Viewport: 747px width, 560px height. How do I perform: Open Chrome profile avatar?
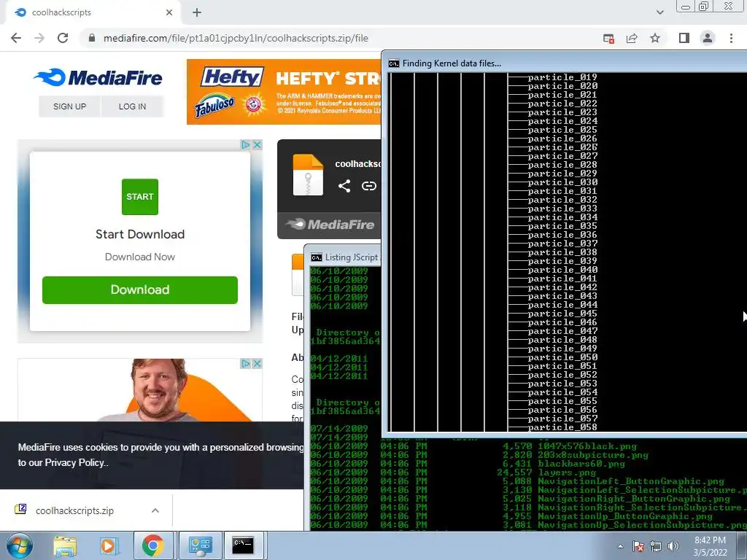coord(708,38)
